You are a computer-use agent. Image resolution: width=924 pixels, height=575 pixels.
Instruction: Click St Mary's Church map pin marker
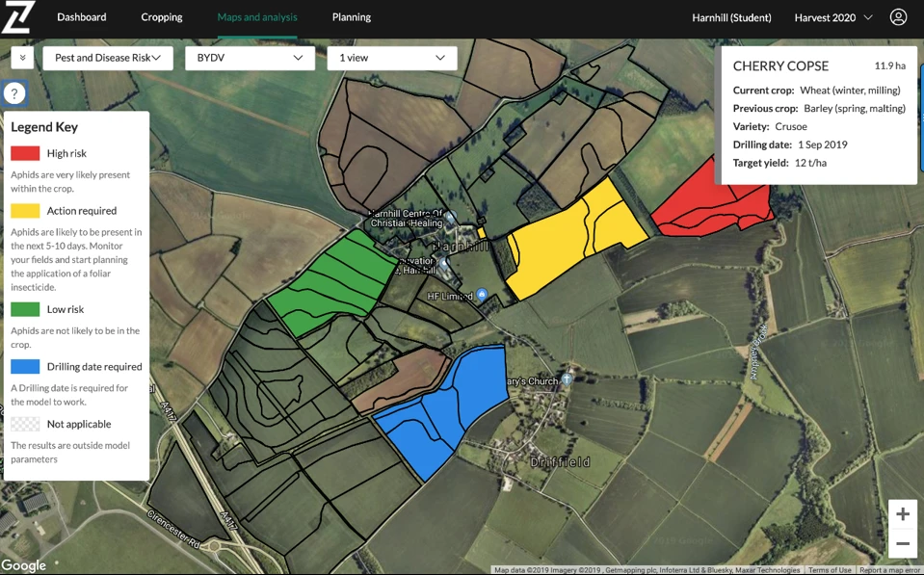[x=567, y=379]
